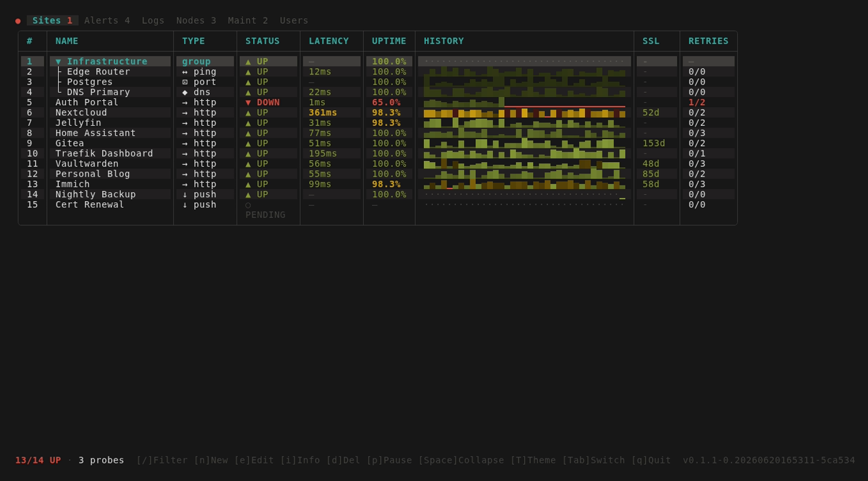Switch to the Alerts tab
The height and width of the screenshot is (481, 868).
107,21
